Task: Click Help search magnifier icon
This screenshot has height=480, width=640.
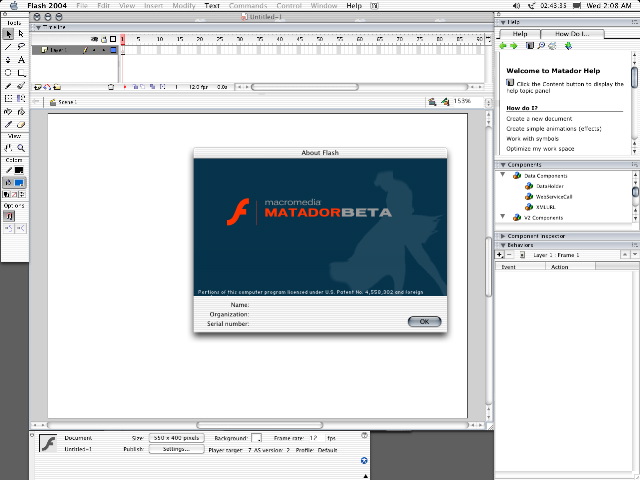Action: coord(541,46)
